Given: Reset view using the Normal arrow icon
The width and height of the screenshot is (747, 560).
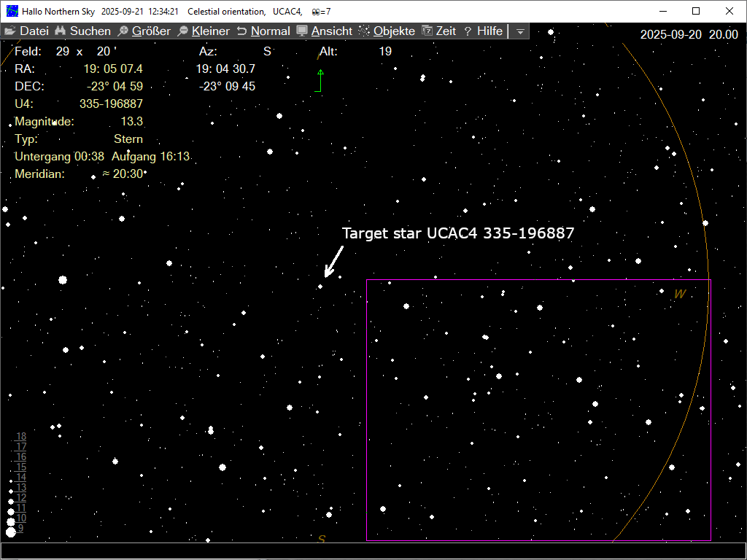Looking at the screenshot, I should coord(241,31).
